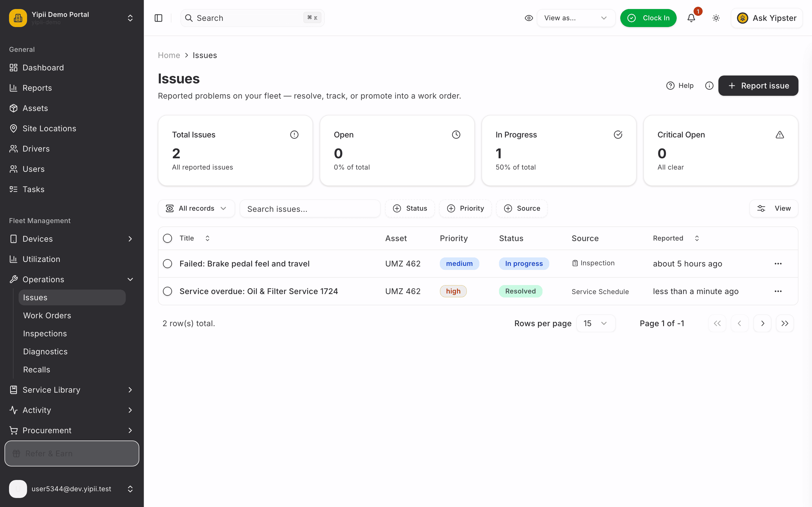
Task: Click the Search issues input field
Action: [x=310, y=208]
